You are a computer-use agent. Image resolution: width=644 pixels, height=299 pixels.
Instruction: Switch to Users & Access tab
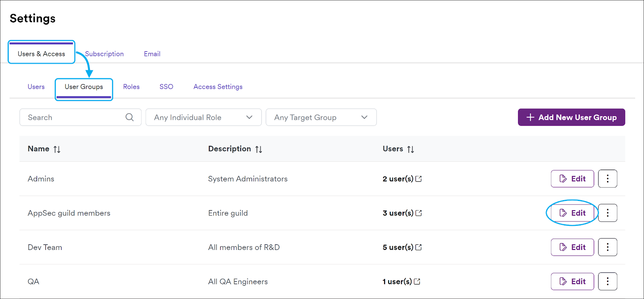pos(41,53)
